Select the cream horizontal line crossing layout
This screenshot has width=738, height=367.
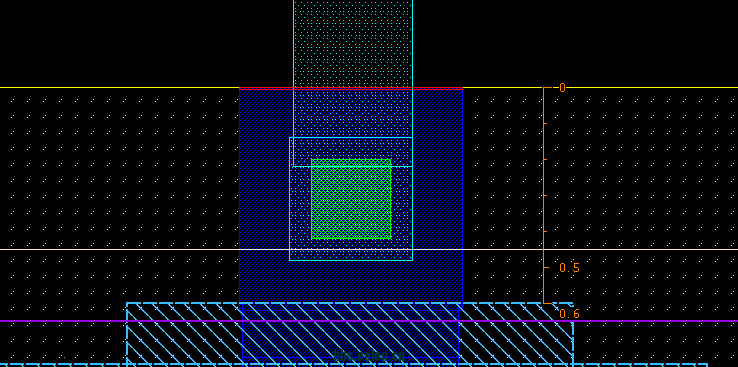point(369,249)
